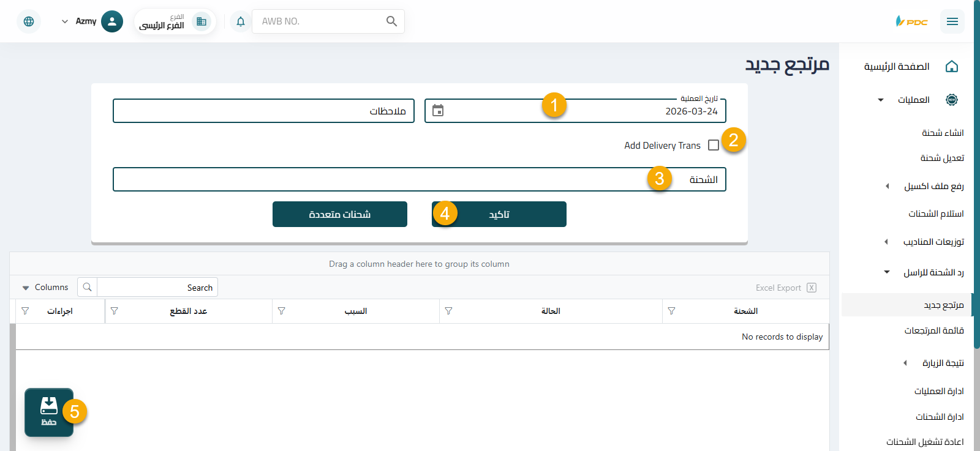Enable the Add Delivery Trans checkbox

click(713, 145)
